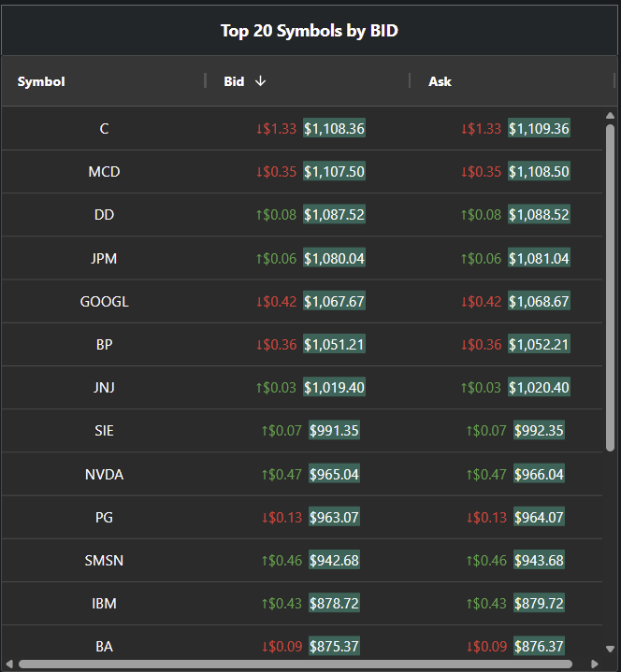
Task: Click the SMSN ask price $943.68
Action: pos(539,560)
